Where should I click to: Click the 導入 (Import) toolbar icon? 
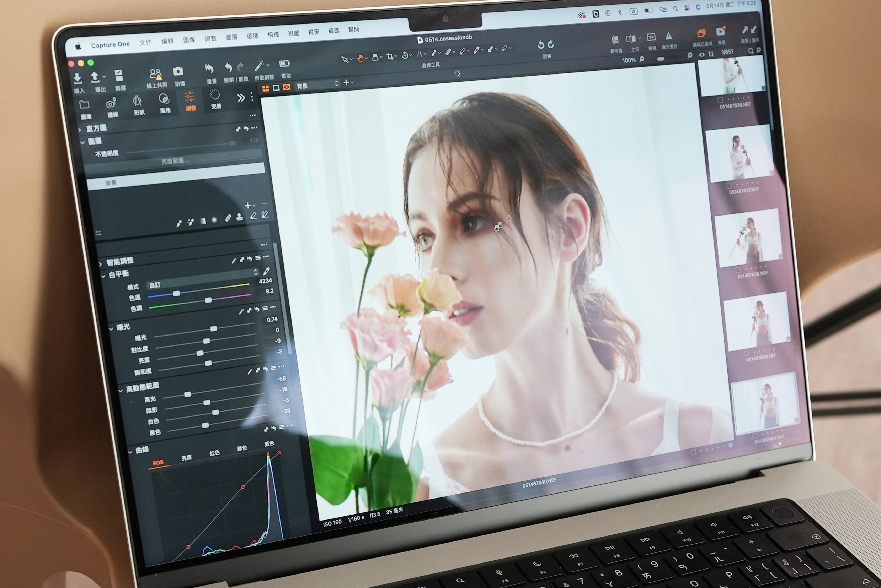pyautogui.click(x=78, y=79)
